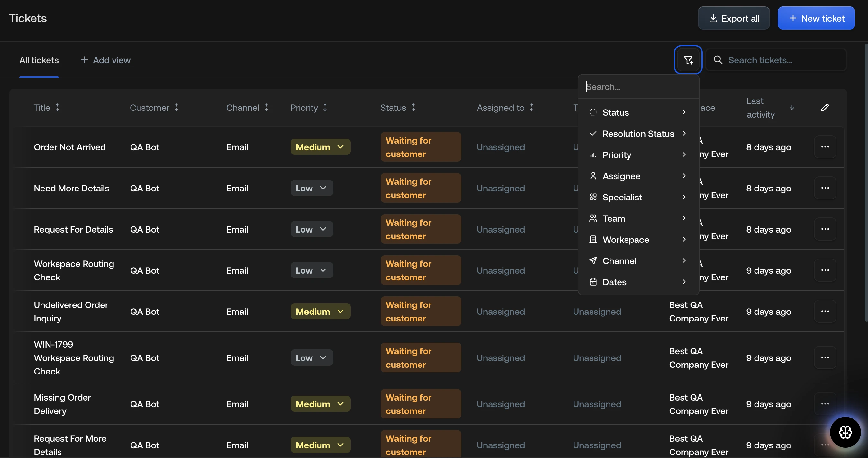Select Specialist in the filter menu
868x458 pixels.
(638, 197)
